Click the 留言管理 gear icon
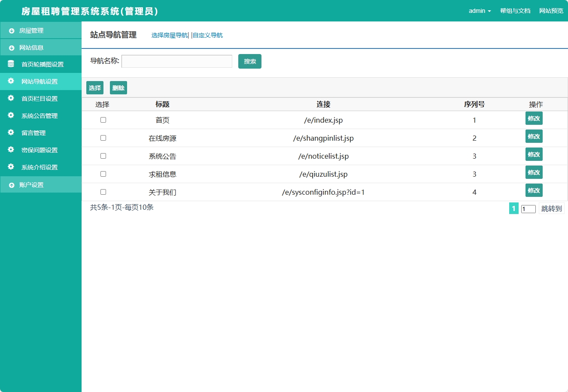Image resolution: width=568 pixels, height=392 pixels. pyautogui.click(x=10, y=133)
